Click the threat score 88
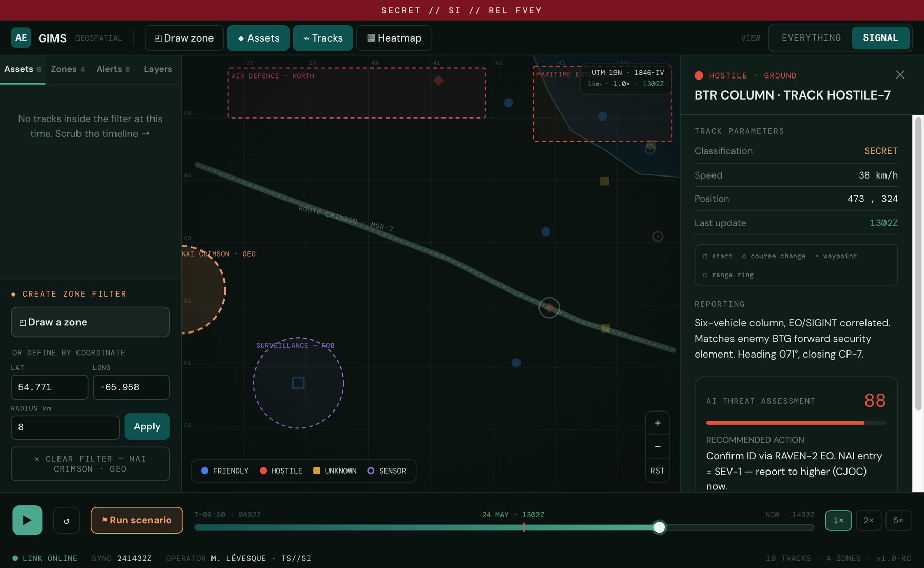This screenshot has height=568, width=924. pos(875,400)
